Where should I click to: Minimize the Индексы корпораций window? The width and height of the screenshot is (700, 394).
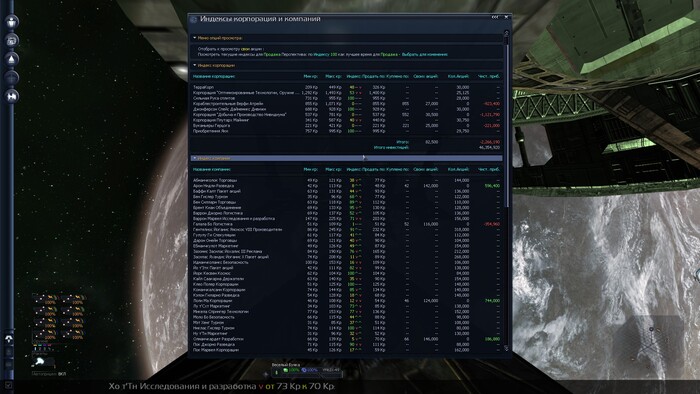[x=495, y=17]
